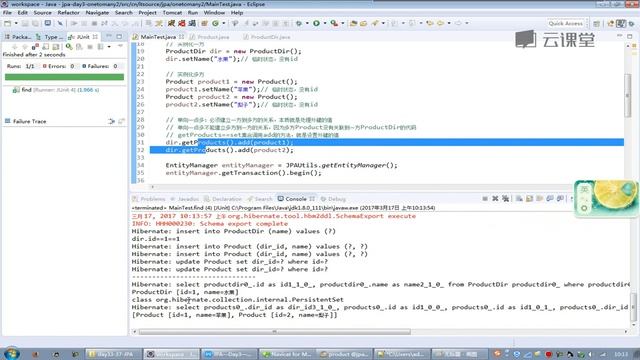Maximize the editor area
The width and height of the screenshot is (640, 360).
click(x=630, y=36)
